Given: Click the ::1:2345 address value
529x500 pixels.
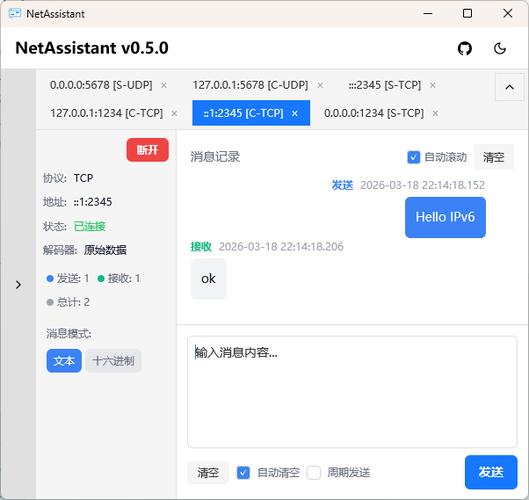Looking at the screenshot, I should tap(93, 202).
